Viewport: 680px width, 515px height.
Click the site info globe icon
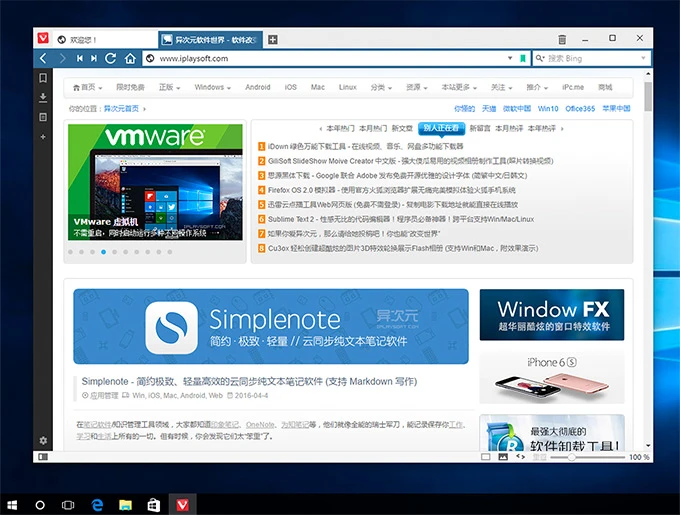coord(150,58)
